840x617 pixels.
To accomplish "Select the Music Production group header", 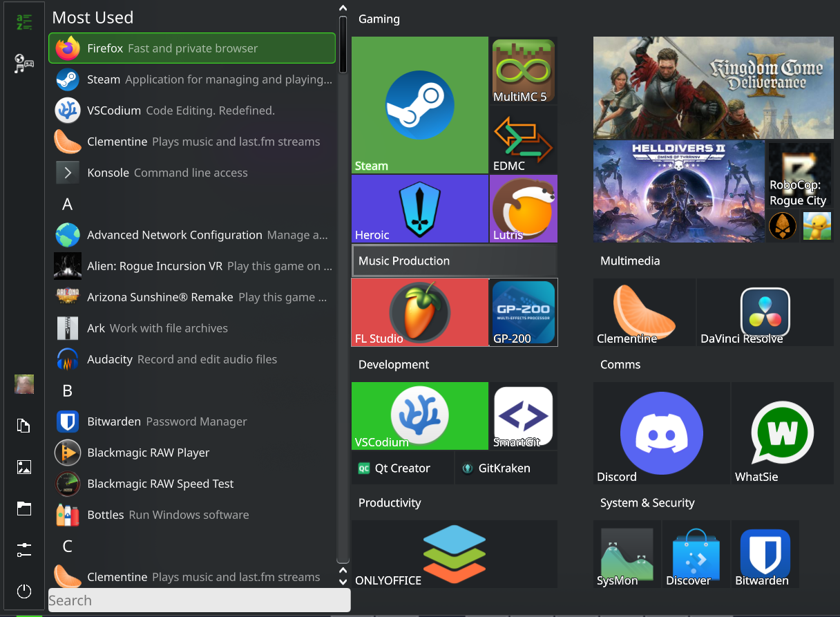I will point(455,261).
